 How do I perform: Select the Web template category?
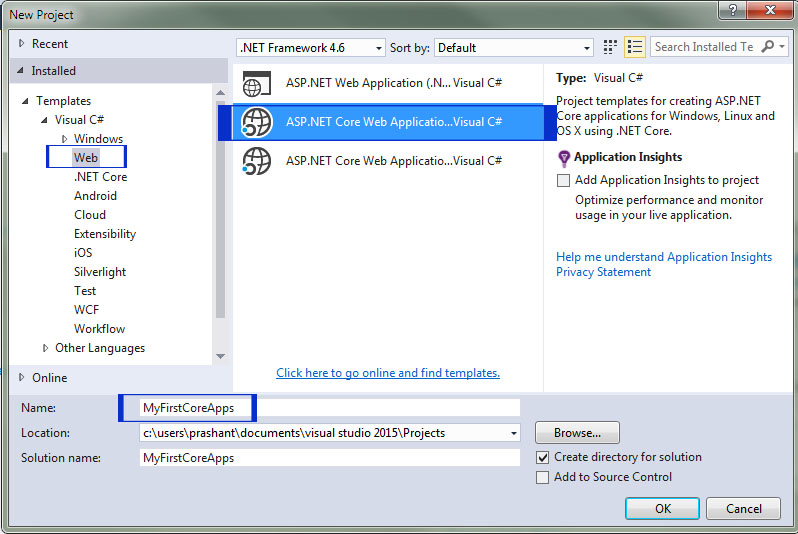tap(86, 158)
